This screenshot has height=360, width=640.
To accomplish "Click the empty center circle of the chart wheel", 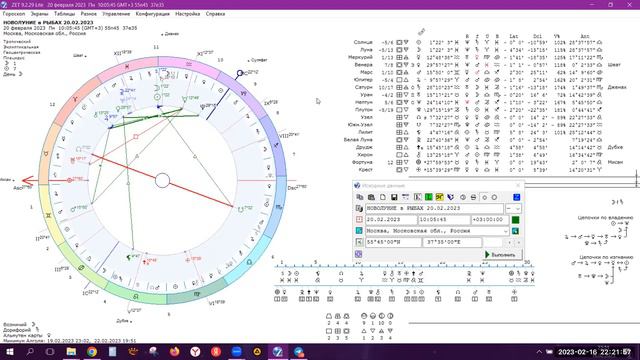I will (162, 180).
